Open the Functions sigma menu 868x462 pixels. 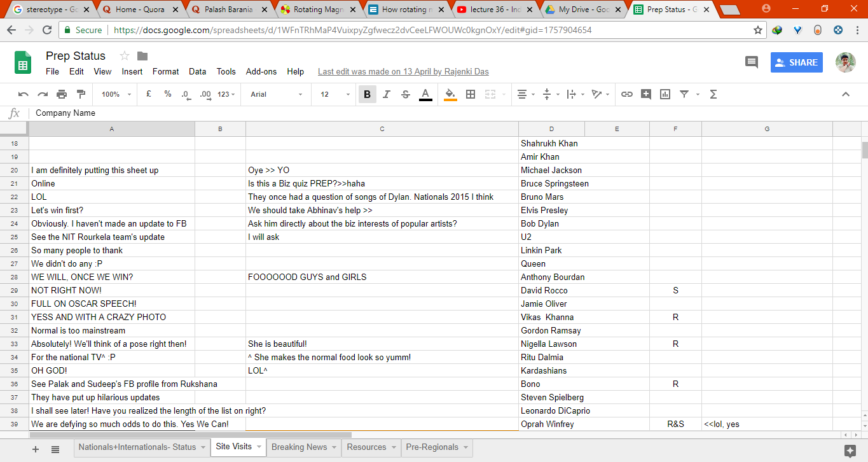click(x=713, y=94)
